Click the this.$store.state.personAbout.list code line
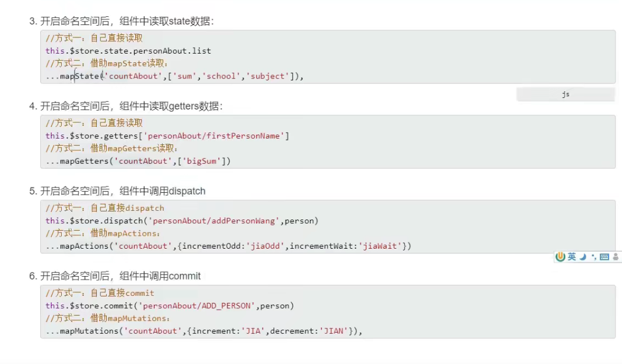The width and height of the screenshot is (622, 364). [x=128, y=51]
